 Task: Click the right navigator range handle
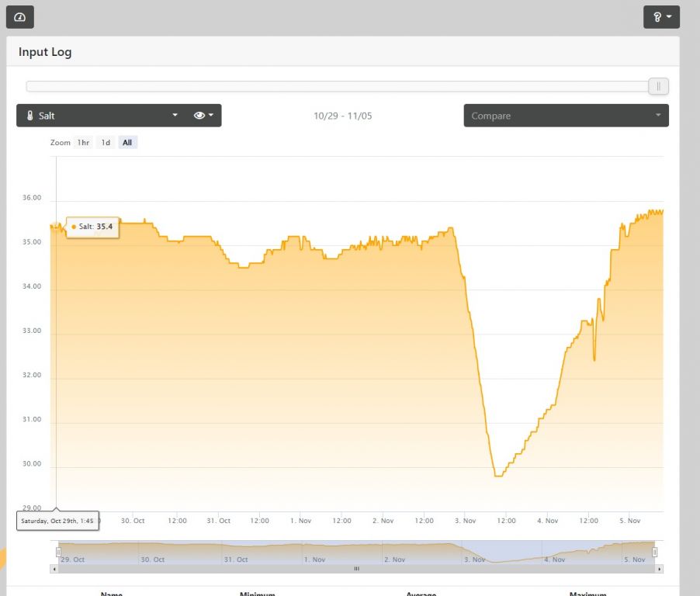tap(654, 552)
